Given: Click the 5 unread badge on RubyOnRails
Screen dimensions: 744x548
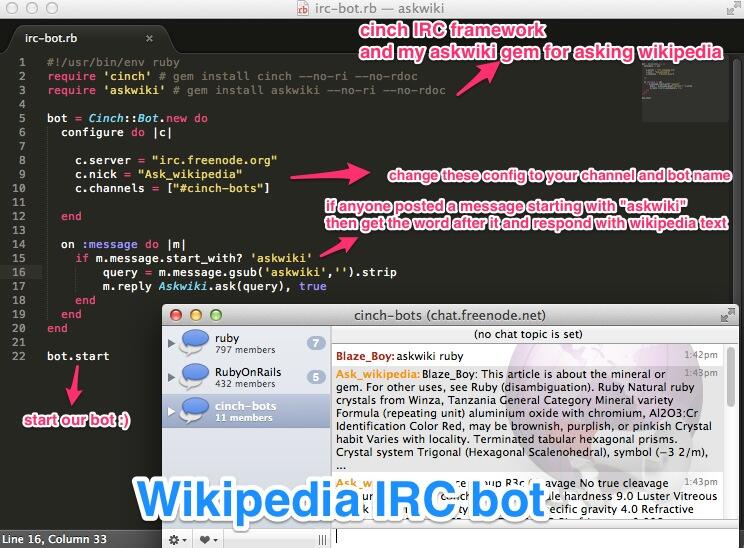Looking at the screenshot, I should [x=316, y=377].
